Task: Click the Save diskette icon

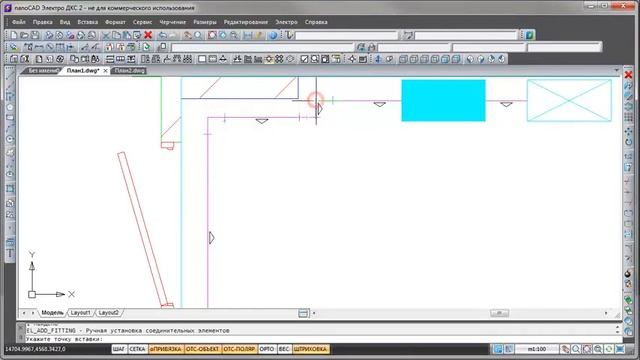Action: [x=35, y=35]
